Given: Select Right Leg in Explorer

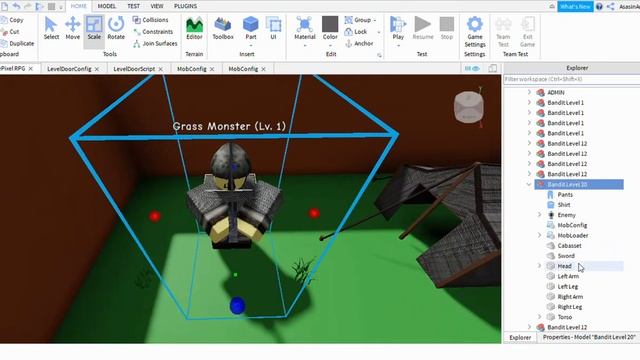Looking at the screenshot, I should [x=569, y=307].
